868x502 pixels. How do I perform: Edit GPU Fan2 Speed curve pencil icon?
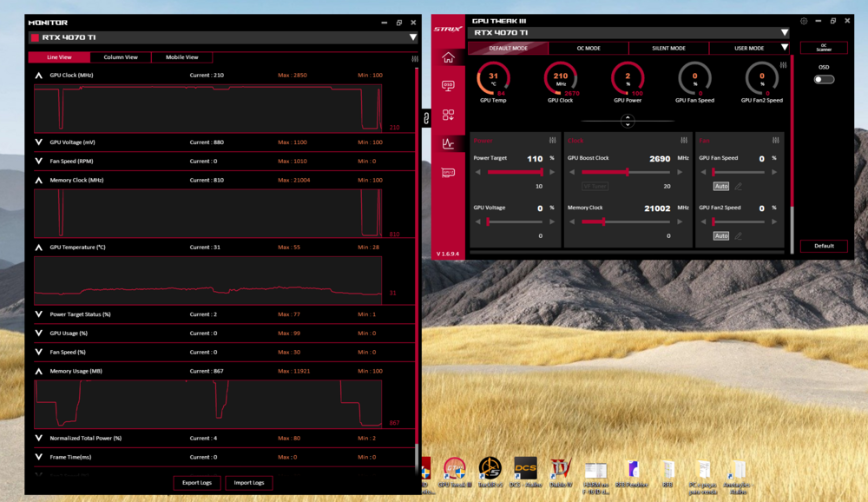[x=738, y=236]
